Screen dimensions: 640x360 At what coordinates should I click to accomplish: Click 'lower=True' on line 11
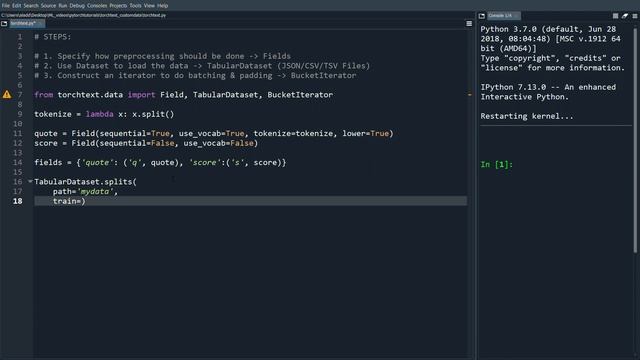[366, 133]
